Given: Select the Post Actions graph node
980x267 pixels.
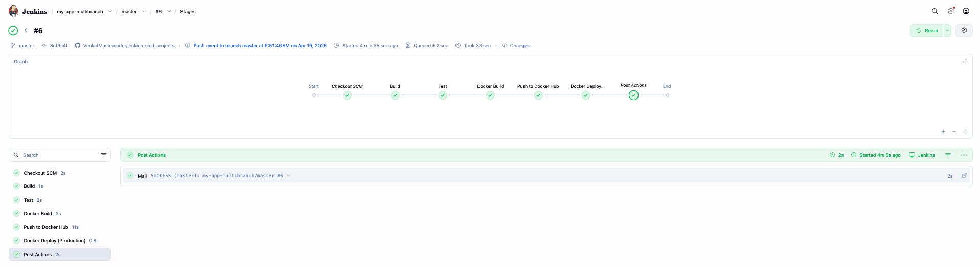Looking at the screenshot, I should [633, 95].
